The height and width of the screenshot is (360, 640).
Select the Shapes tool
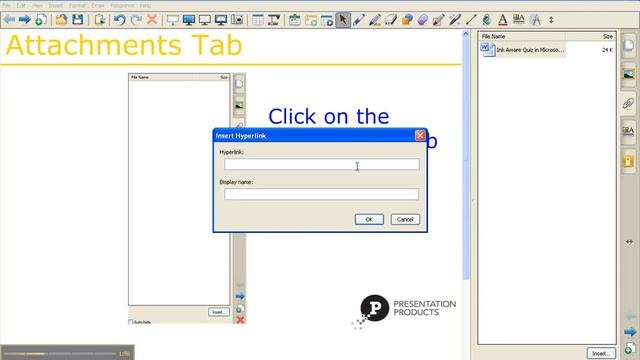click(407, 19)
